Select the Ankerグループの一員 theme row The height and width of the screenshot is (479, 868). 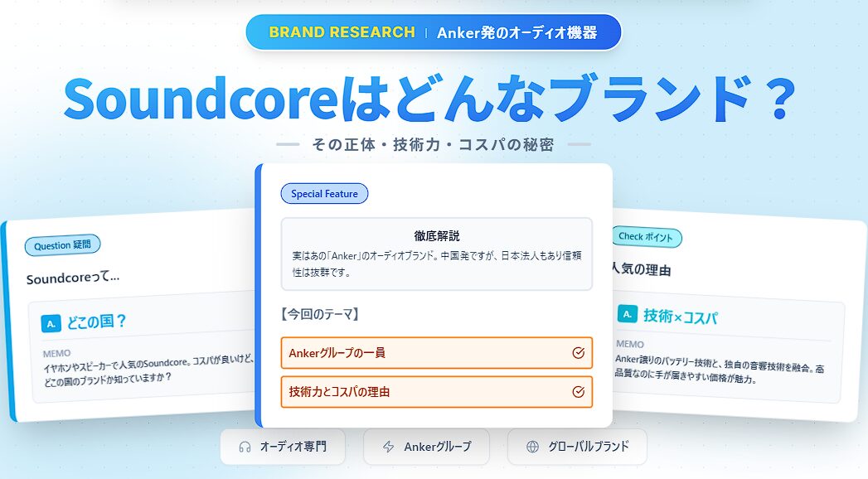(415, 353)
